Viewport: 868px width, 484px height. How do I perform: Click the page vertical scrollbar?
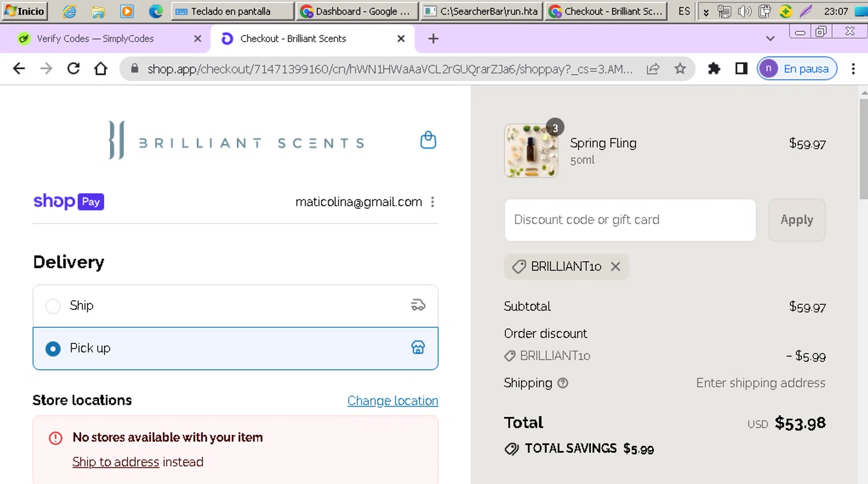click(x=864, y=149)
